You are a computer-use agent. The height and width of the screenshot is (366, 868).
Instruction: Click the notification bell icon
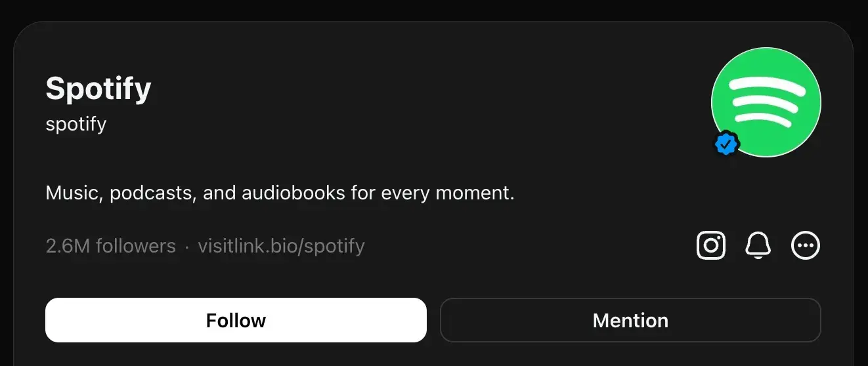(758, 246)
